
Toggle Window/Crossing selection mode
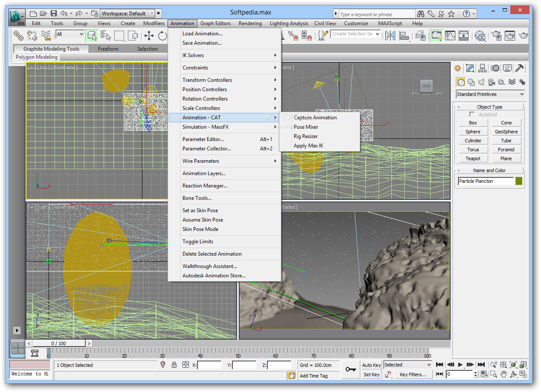133,35
